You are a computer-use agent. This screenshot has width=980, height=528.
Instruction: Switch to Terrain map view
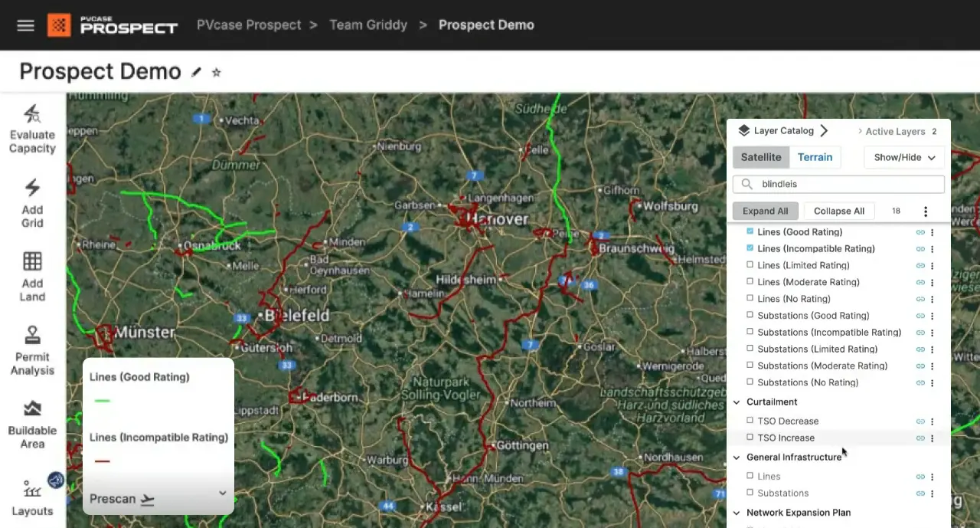tap(815, 157)
